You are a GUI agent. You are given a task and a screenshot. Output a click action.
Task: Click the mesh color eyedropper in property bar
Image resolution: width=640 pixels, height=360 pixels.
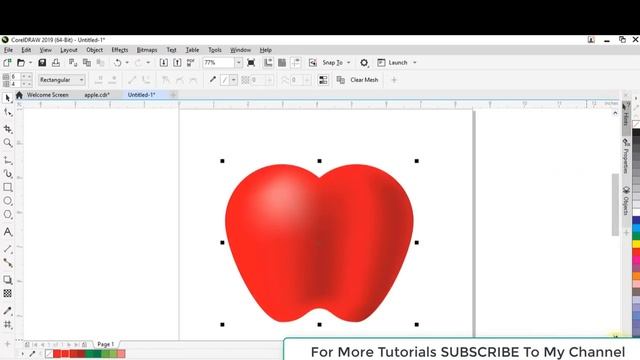(x=213, y=80)
